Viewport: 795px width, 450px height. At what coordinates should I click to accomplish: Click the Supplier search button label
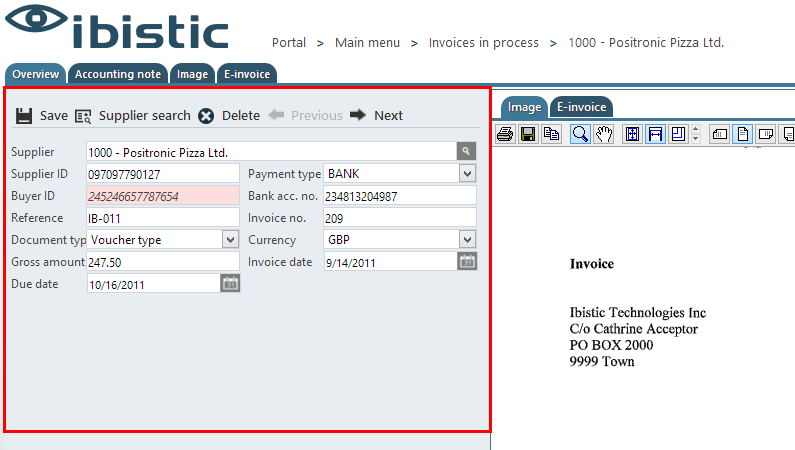pos(144,116)
